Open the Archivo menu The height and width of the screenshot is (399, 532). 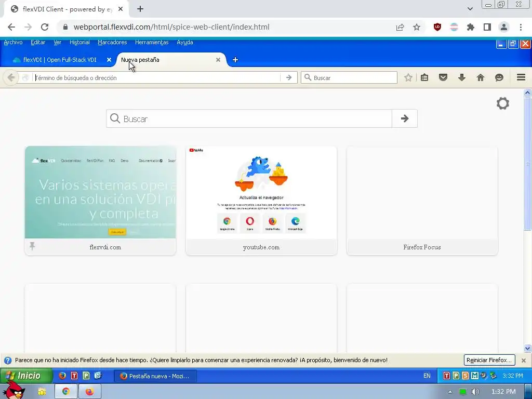pos(13,43)
